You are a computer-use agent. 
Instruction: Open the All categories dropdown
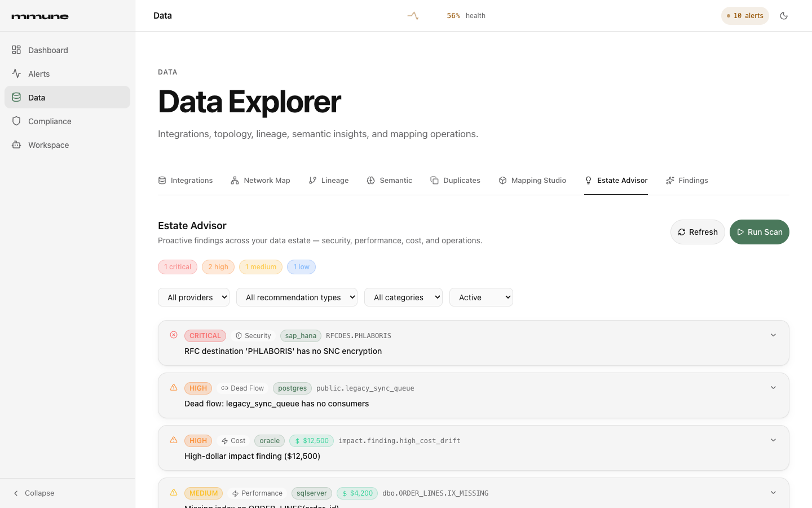pos(403,297)
